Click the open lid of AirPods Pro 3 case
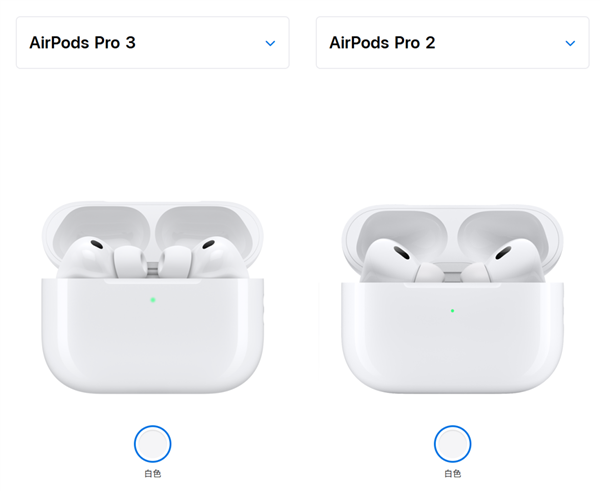The image size is (600, 491). coord(152,220)
